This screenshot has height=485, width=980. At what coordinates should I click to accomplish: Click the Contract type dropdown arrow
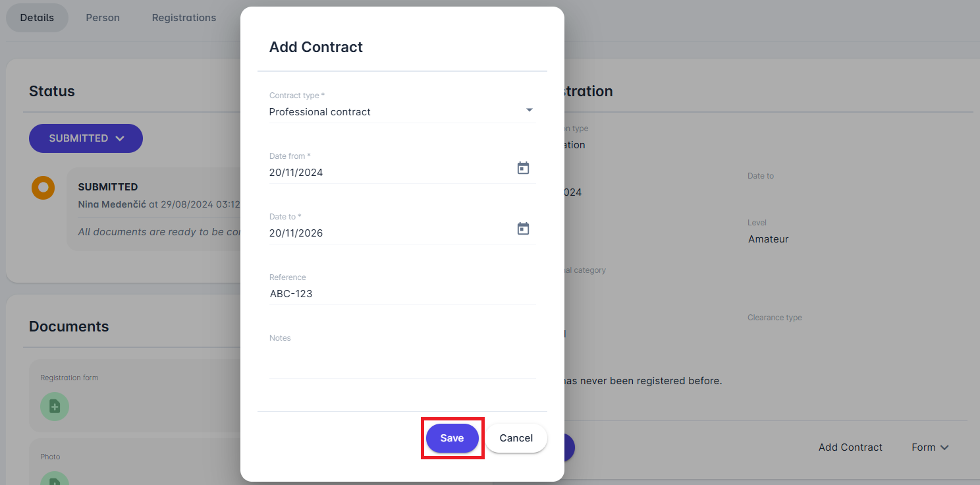tap(530, 110)
